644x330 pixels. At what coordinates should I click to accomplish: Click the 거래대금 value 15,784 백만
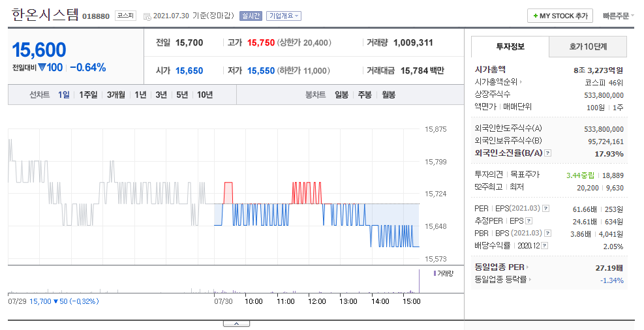(x=422, y=70)
